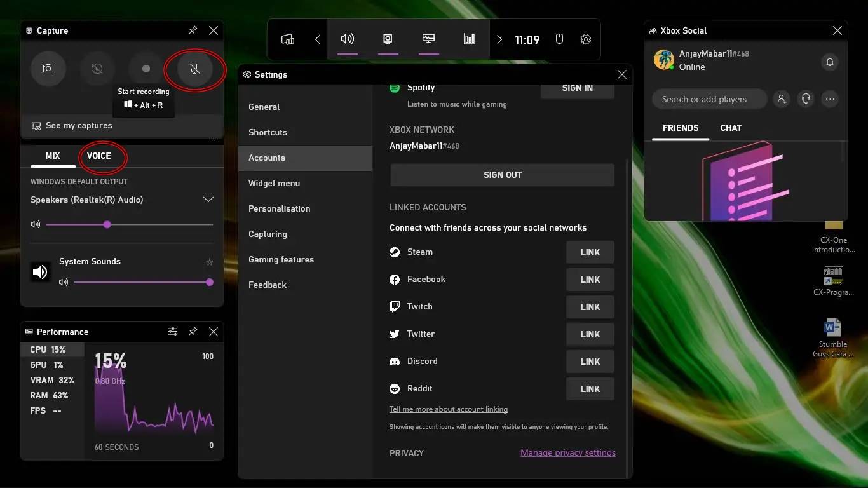Click the record last 30 seconds icon
The width and height of the screenshot is (868, 488).
click(97, 69)
